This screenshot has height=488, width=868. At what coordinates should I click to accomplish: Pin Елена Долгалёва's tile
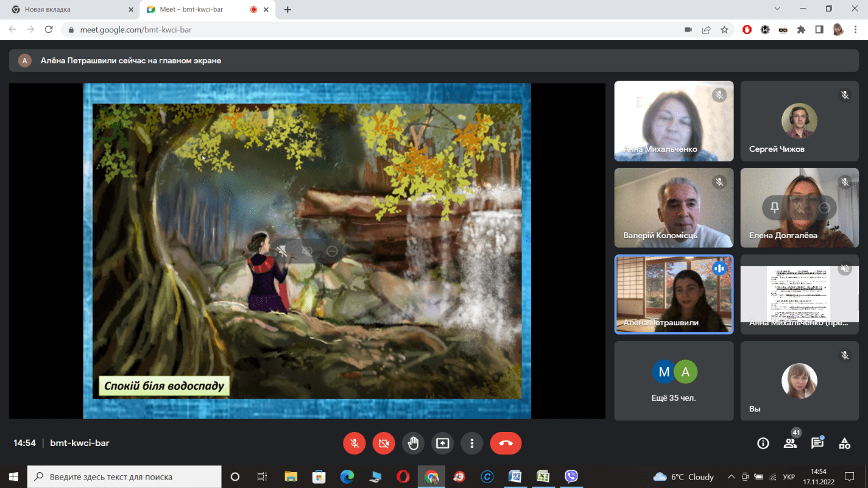click(x=774, y=208)
